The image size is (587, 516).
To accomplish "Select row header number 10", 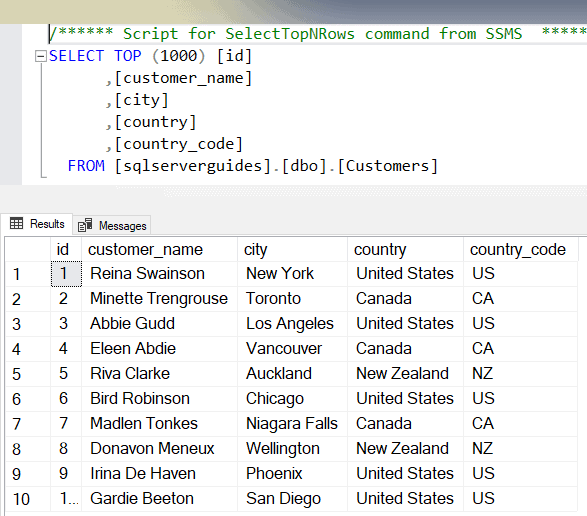I will click(28, 499).
